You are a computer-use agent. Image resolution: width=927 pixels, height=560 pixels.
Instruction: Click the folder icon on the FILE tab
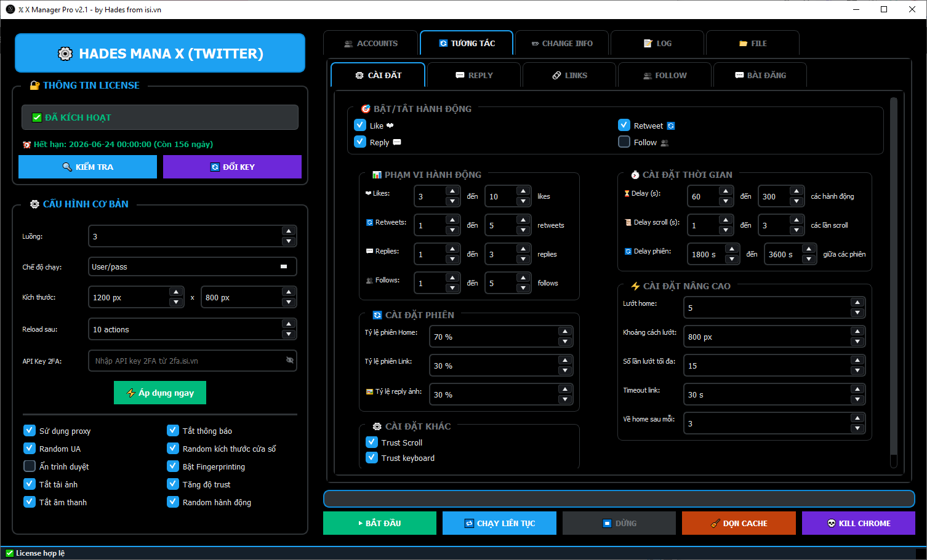[x=743, y=43]
